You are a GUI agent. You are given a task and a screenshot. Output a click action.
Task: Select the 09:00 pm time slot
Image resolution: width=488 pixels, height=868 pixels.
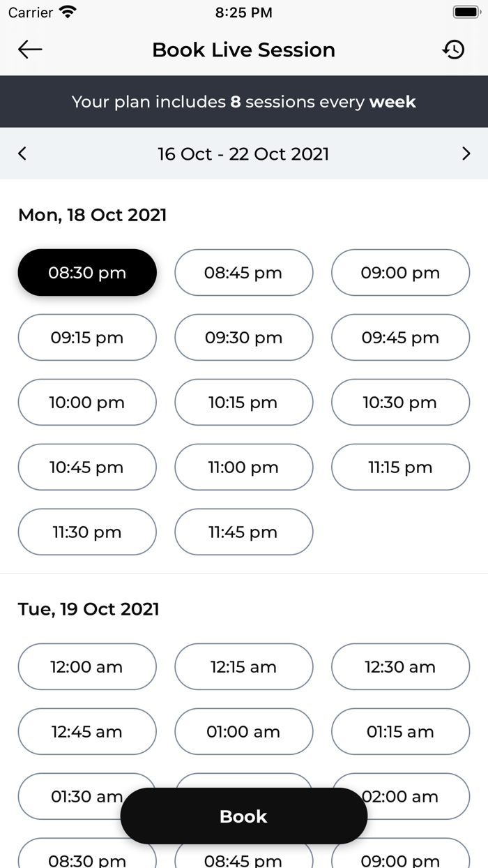point(400,272)
